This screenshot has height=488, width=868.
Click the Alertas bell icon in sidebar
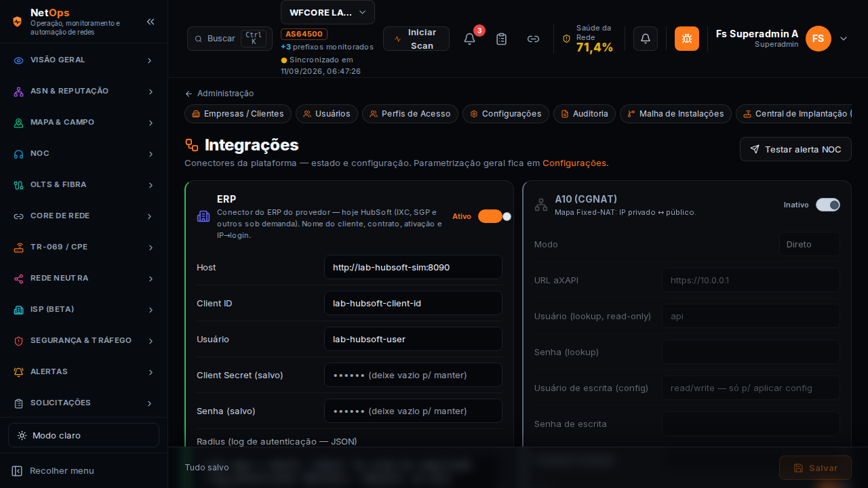[19, 372]
